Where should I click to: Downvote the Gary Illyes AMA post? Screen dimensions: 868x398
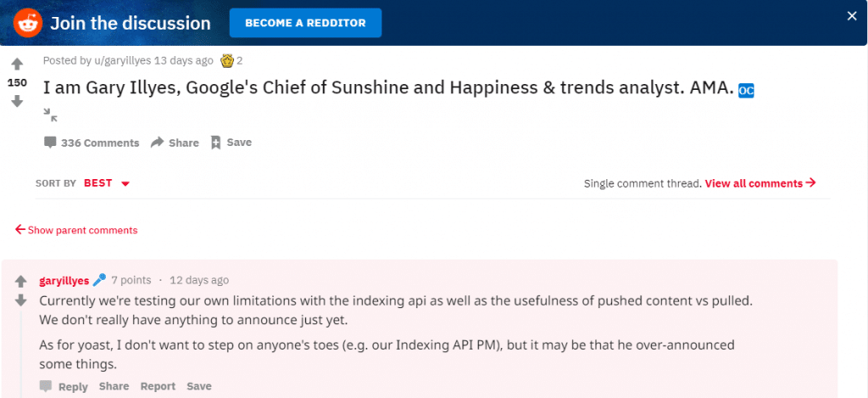pos(17,102)
